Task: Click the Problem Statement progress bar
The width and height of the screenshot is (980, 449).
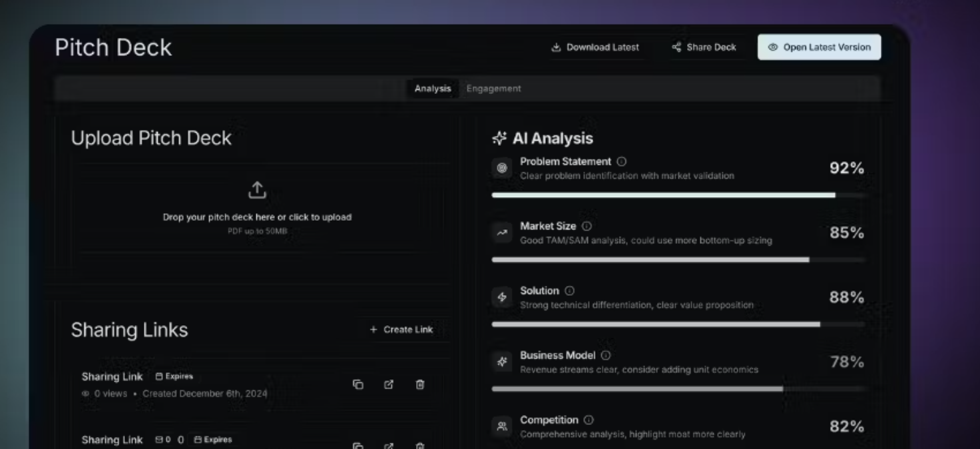Action: tap(678, 195)
